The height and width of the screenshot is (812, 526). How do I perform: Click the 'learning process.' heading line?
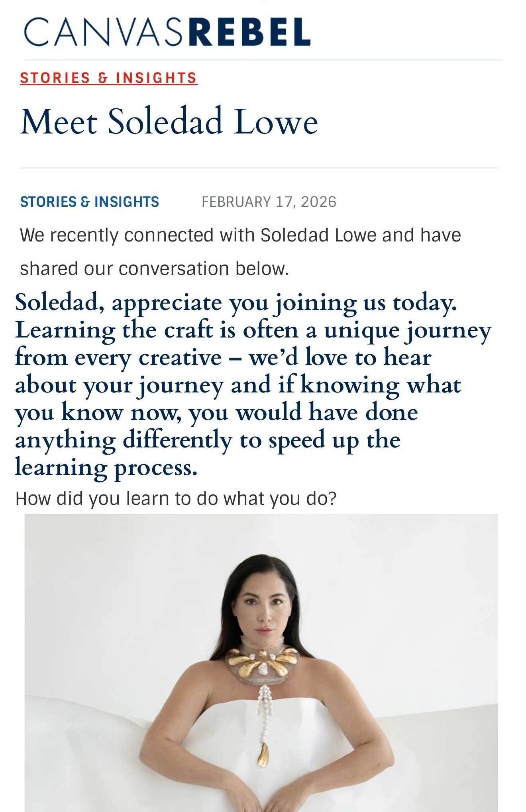(x=106, y=468)
